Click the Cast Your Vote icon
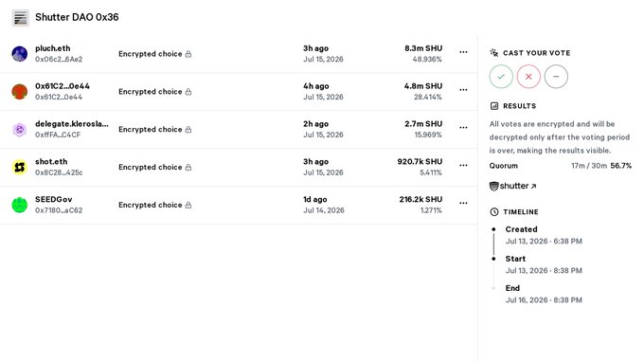This screenshot has height=362, width=644. 494,53
